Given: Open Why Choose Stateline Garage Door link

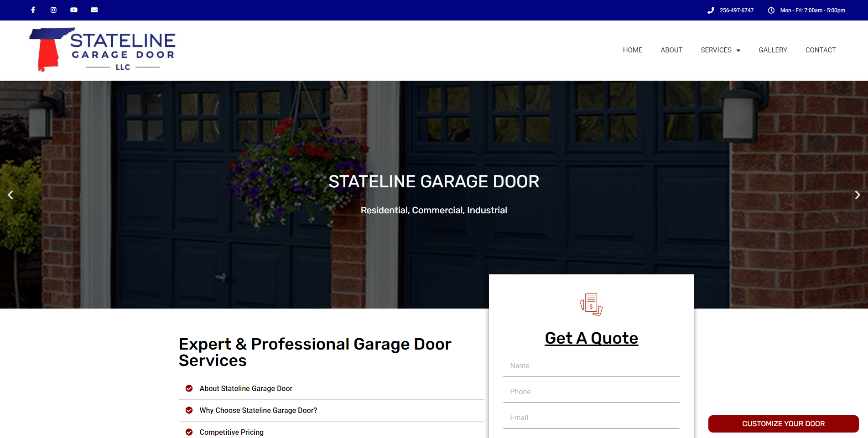Looking at the screenshot, I should click(258, 410).
